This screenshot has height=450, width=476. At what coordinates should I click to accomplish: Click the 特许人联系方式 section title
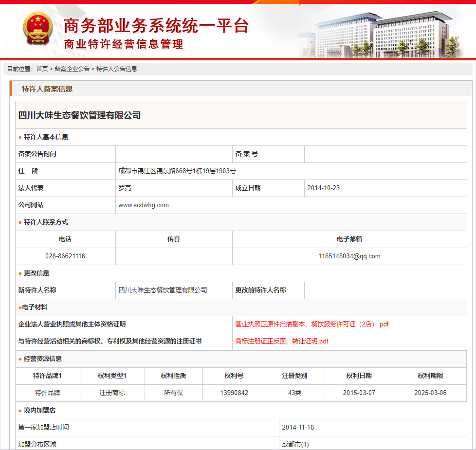[46, 222]
